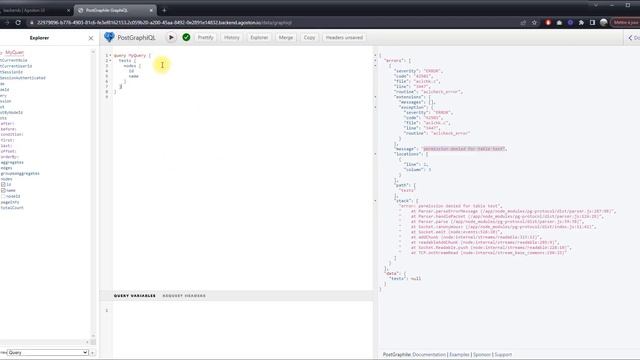Screen dimensions: 640x360
Task: Collapse the nodes field in Explorer
Action: click(6, 179)
